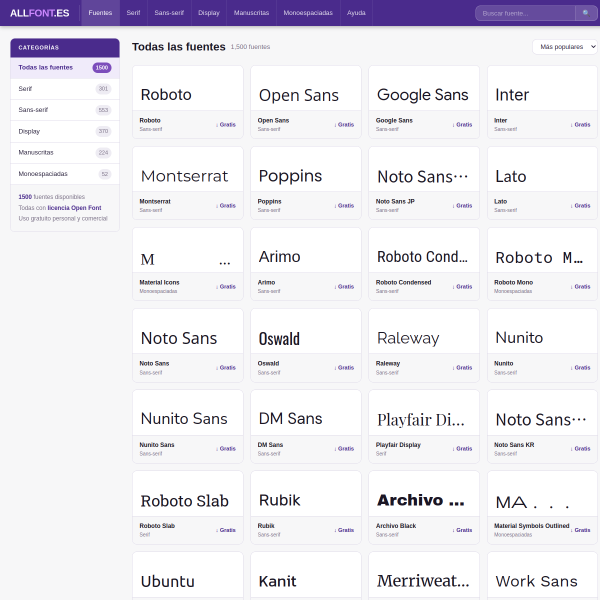Click the ALLFONT.ES logo
The width and height of the screenshot is (600, 600).
(x=39, y=13)
